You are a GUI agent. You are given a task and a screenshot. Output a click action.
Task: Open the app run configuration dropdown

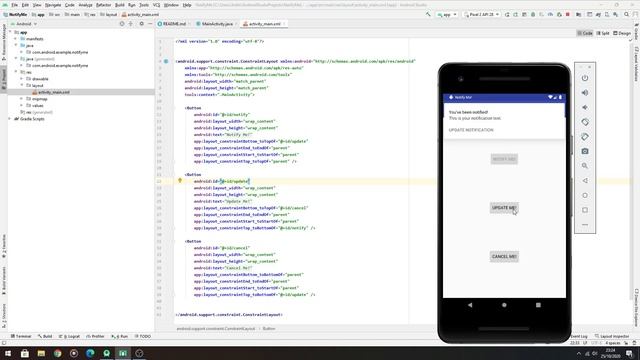tap(447, 14)
